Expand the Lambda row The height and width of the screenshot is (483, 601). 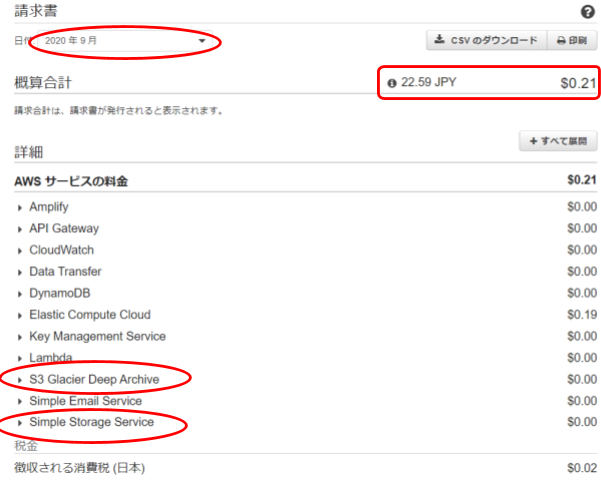click(20, 359)
